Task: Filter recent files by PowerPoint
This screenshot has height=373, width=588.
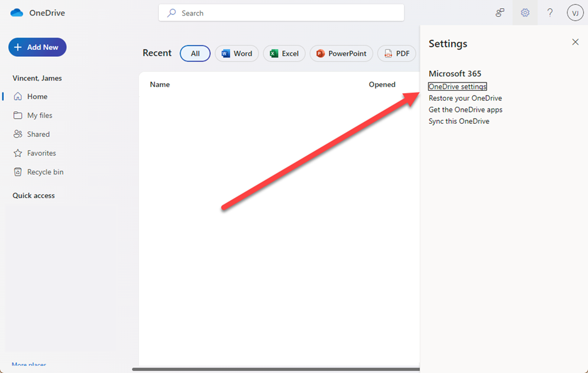Action: coord(342,54)
